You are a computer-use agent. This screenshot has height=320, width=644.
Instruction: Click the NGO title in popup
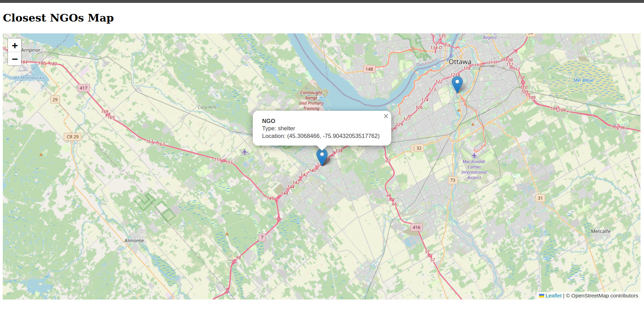tap(268, 121)
